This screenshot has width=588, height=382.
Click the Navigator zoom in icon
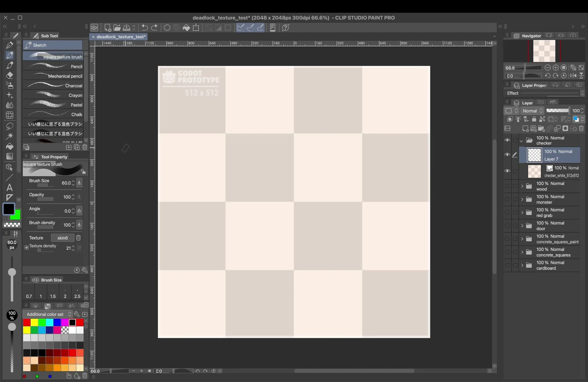pyautogui.click(x=556, y=68)
